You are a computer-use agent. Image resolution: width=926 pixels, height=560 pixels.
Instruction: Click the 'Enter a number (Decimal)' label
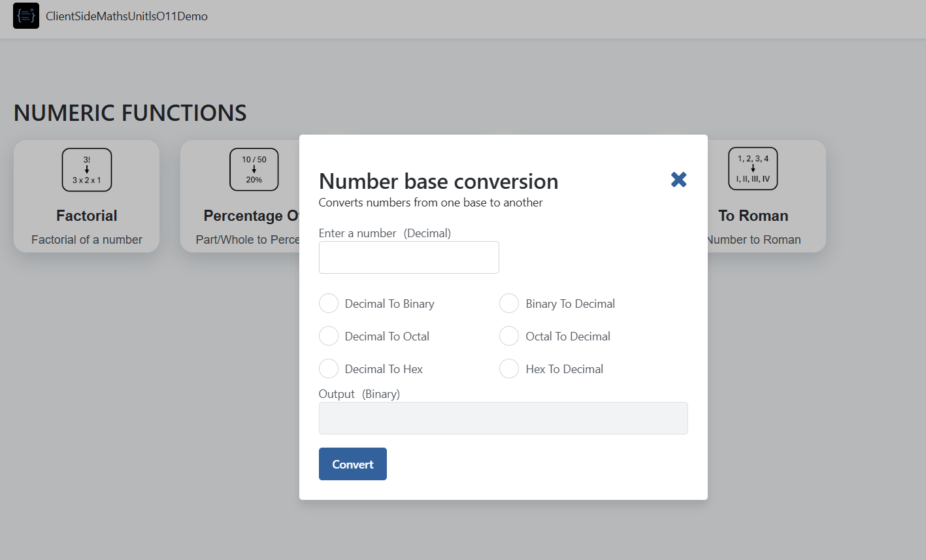[x=385, y=233]
